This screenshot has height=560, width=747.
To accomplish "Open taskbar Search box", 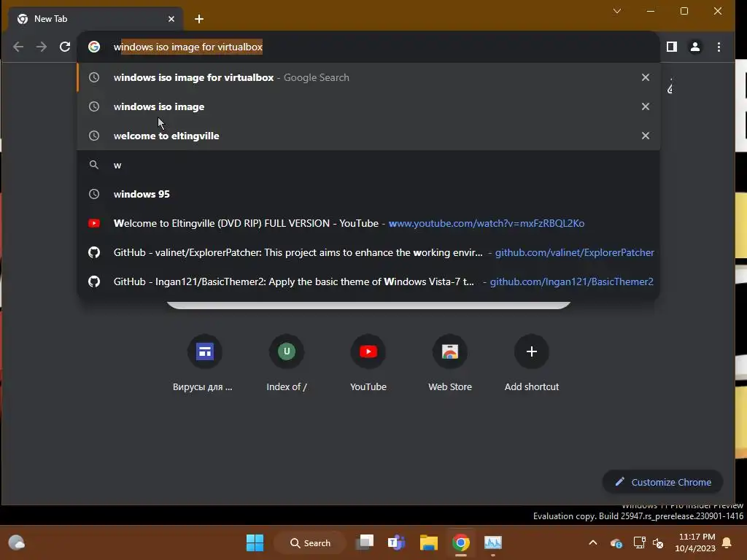I will 310,542.
